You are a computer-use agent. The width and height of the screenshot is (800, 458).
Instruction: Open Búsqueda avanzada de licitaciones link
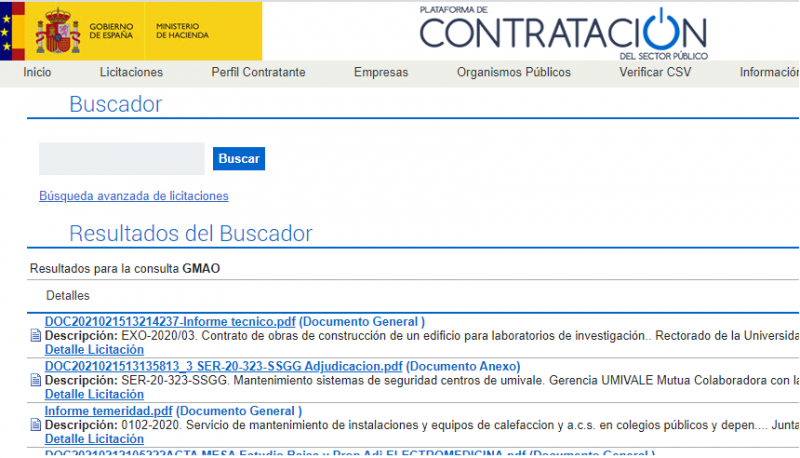coord(134,196)
